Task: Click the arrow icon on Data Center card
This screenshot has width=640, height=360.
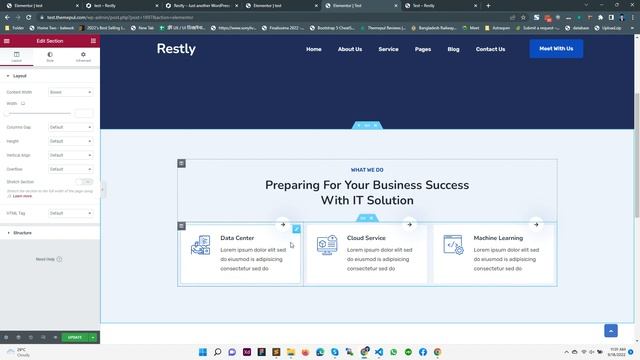Action: (283, 224)
